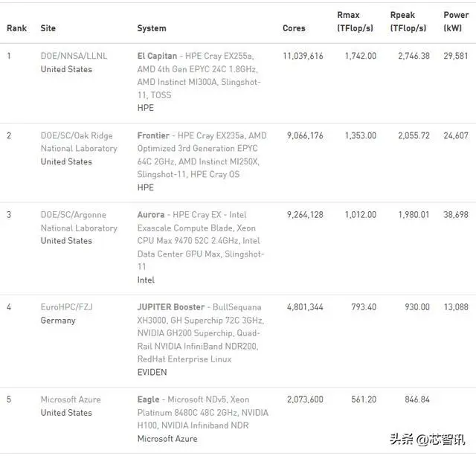
Task: Select the System column header
Action: [152, 28]
